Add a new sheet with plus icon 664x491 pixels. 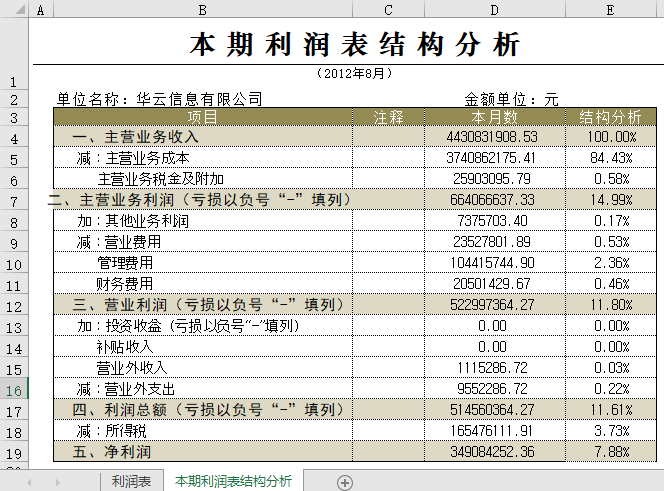(x=345, y=482)
